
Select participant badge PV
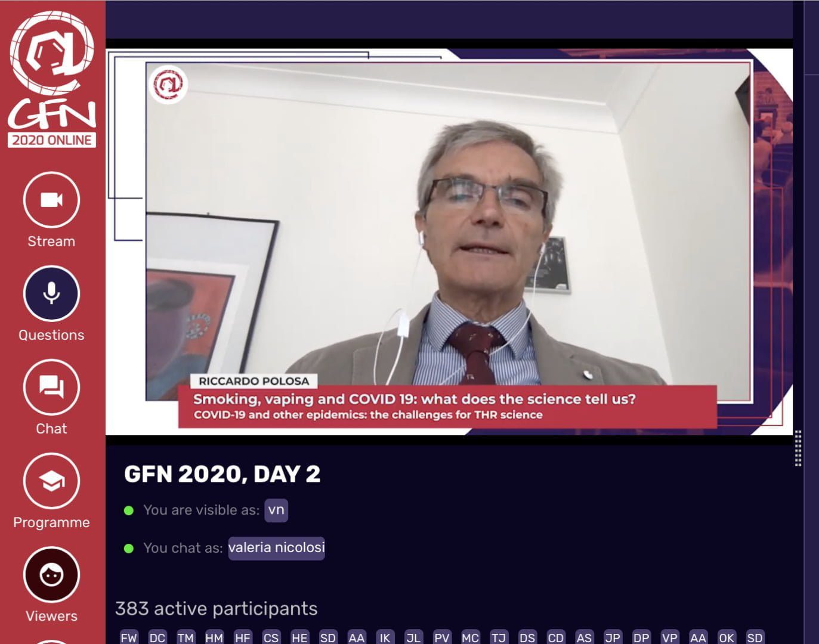[x=442, y=637]
